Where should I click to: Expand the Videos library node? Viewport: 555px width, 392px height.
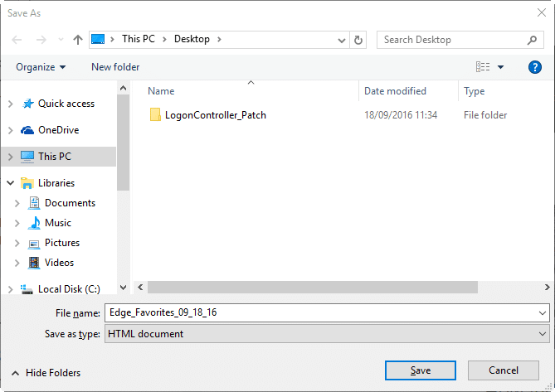point(17,264)
